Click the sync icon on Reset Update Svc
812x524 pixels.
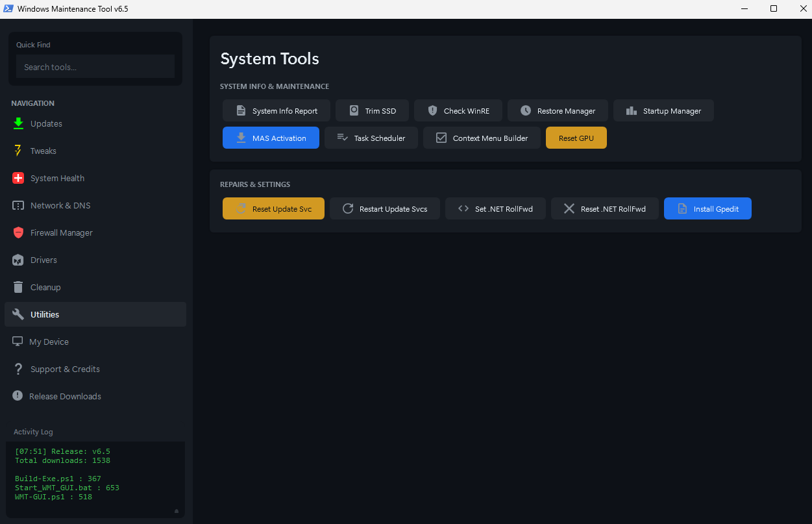[241, 208]
